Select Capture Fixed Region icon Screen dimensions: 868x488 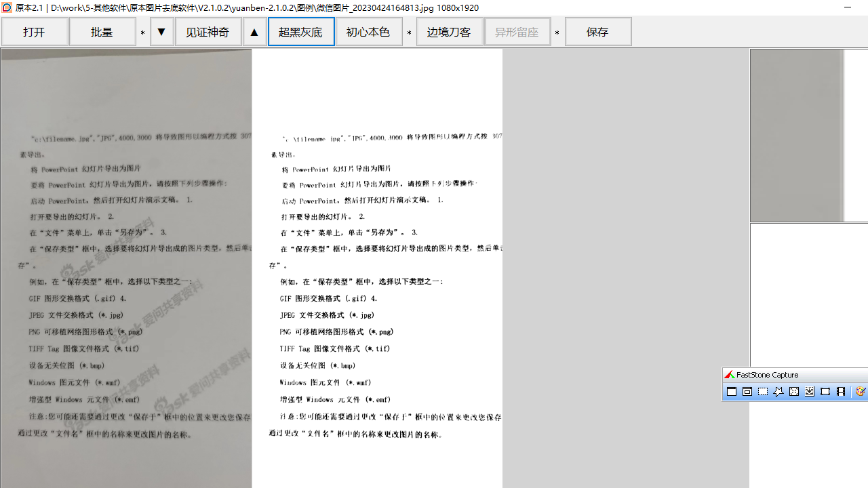825,391
